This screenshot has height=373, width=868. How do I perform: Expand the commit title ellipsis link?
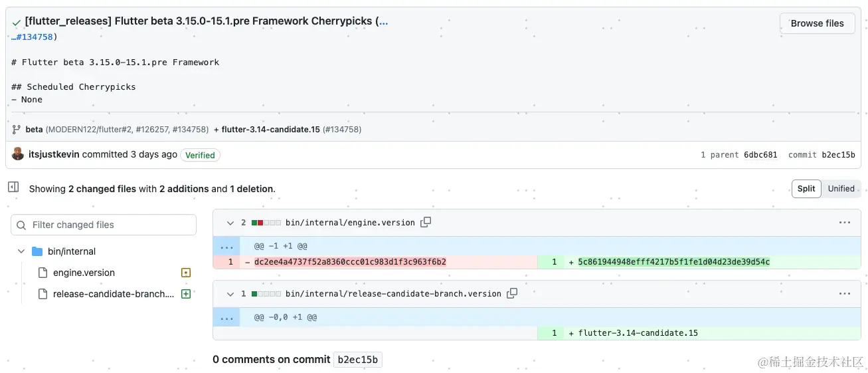pos(382,21)
